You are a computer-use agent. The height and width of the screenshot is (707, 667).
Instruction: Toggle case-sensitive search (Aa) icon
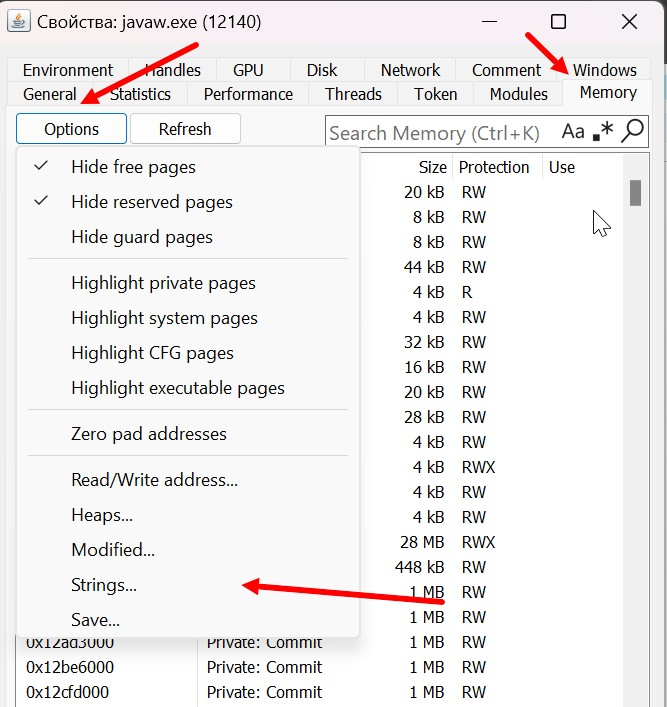click(x=573, y=132)
